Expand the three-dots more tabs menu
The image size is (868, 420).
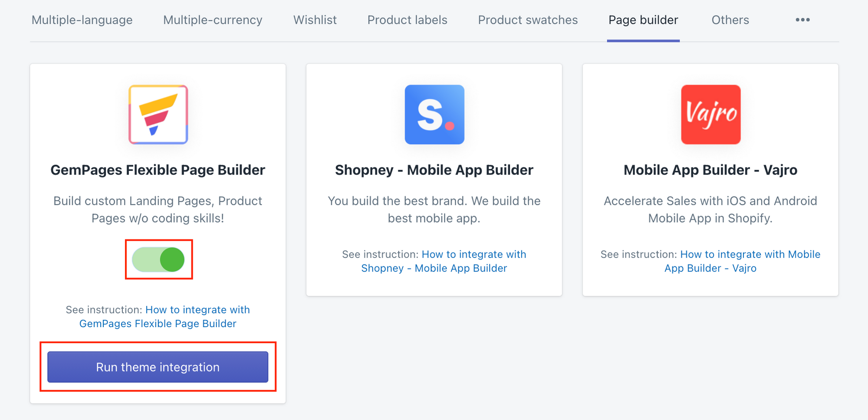coord(802,20)
